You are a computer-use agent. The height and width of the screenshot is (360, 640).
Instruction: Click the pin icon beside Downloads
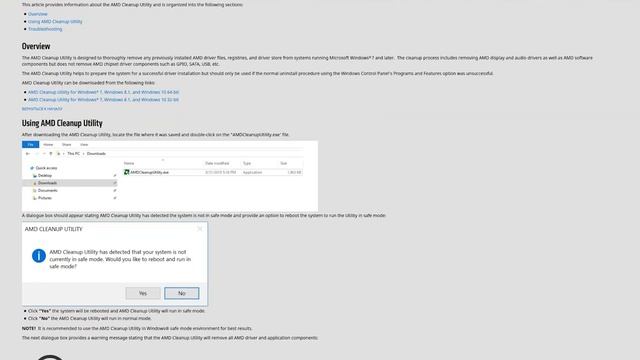[115, 183]
